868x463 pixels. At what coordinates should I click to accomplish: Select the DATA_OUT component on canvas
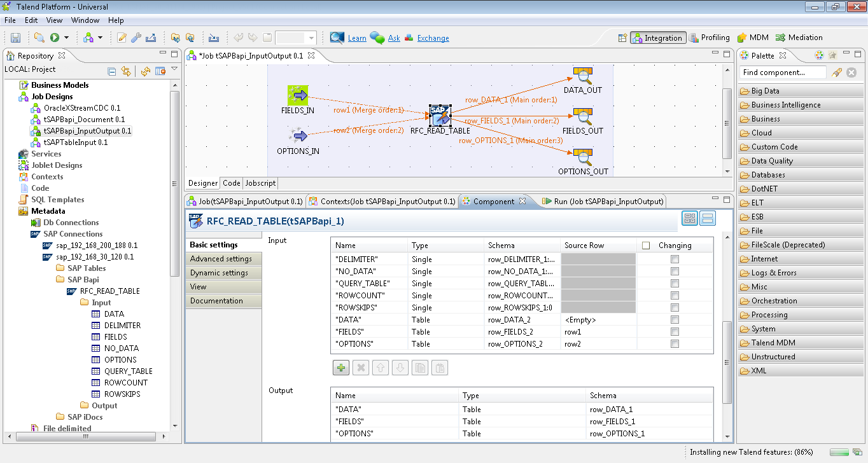583,76
